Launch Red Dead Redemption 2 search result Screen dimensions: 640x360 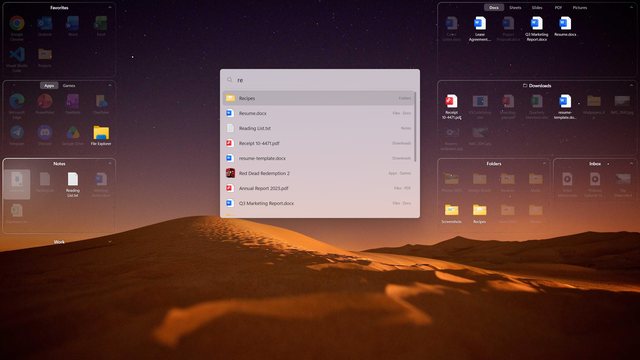click(318, 173)
